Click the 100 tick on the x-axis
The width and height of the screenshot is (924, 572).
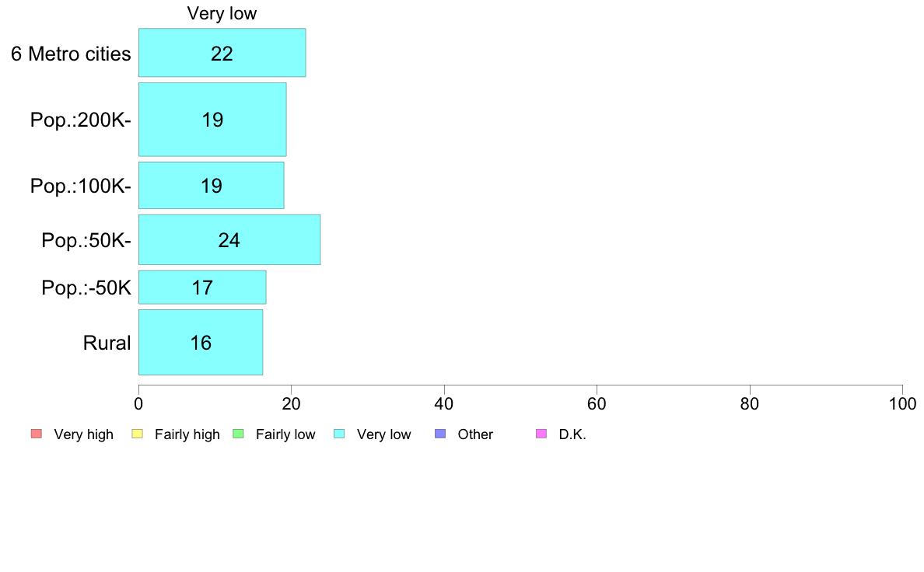coord(903,403)
